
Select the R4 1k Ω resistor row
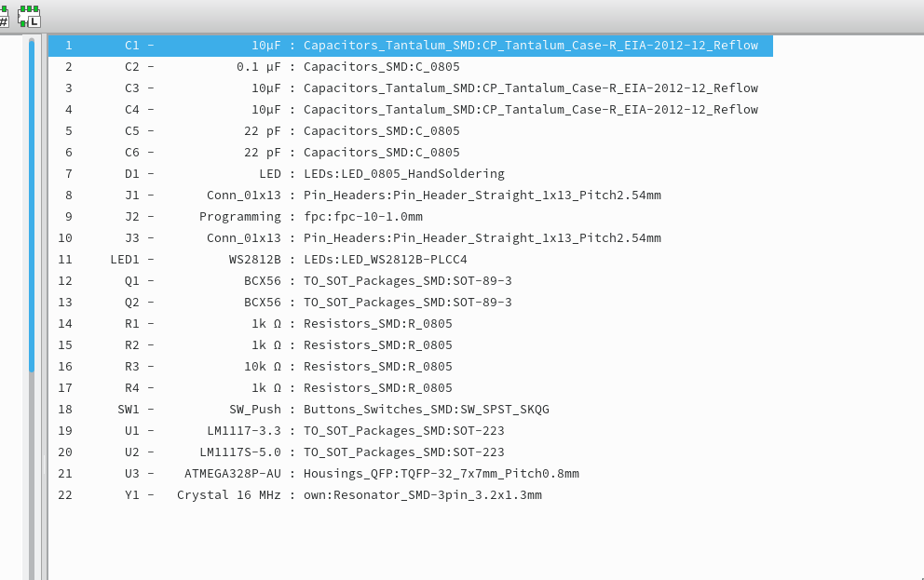click(x=411, y=388)
